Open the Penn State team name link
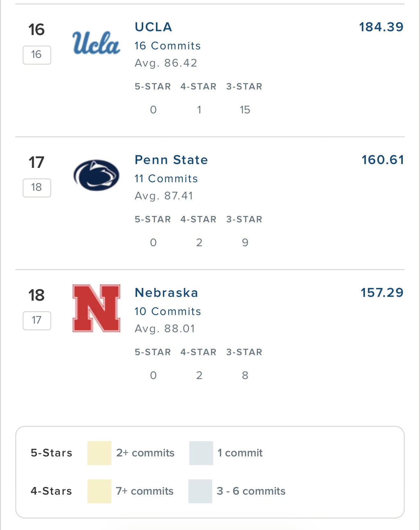420x530 pixels. 171,160
